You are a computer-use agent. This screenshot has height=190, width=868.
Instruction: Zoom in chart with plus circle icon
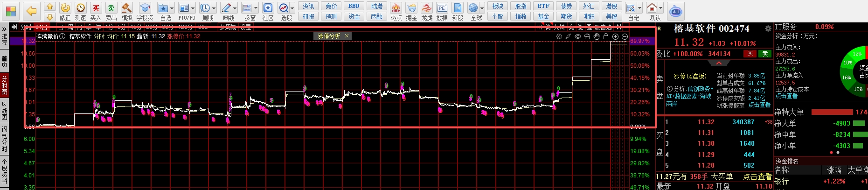615,36
